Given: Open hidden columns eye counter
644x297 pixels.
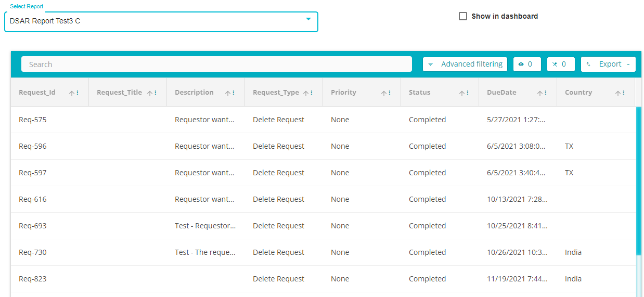Looking at the screenshot, I should pos(527,64).
